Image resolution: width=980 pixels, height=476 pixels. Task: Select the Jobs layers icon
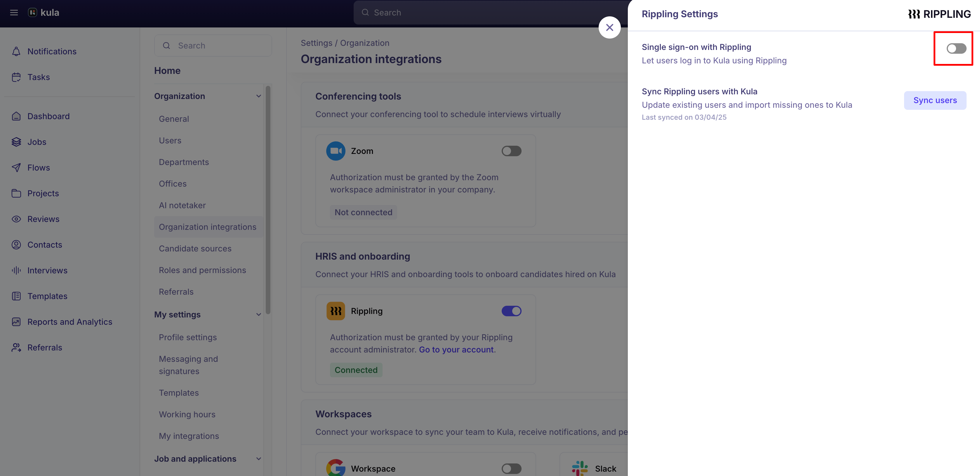tap(16, 142)
